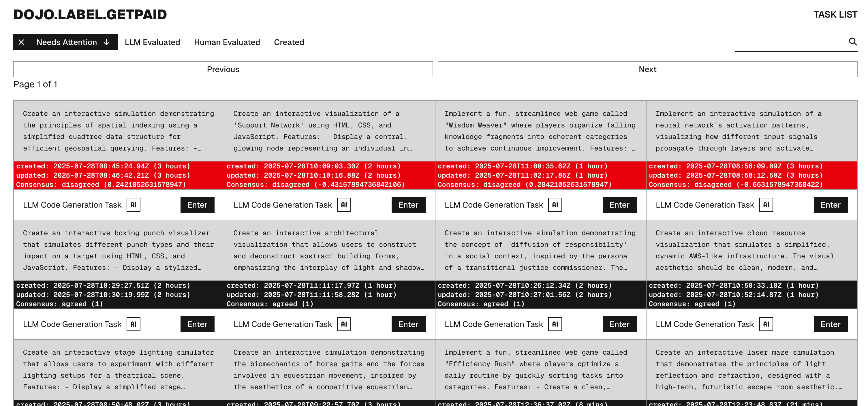This screenshot has width=868, height=406.
Task: Click AI badge on architectural visualization task
Action: coord(344,324)
